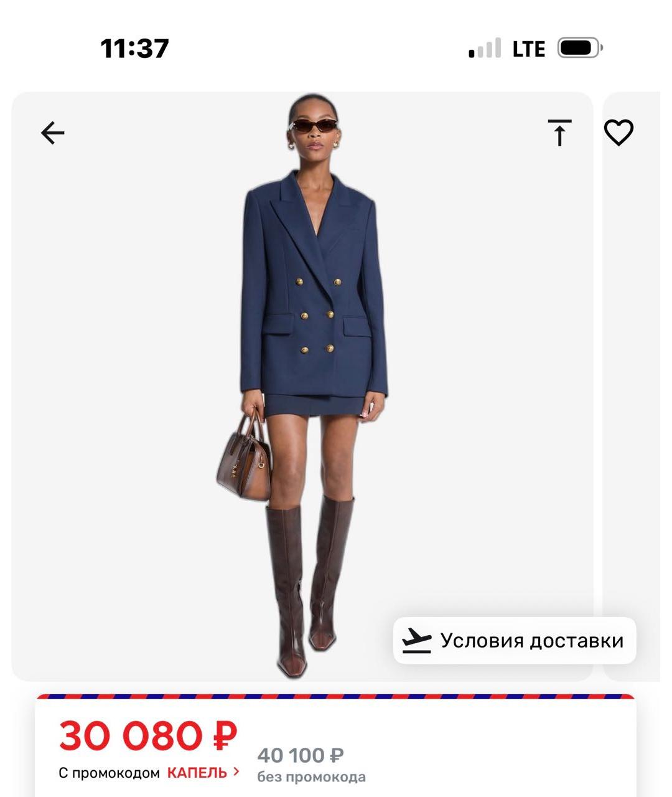The height and width of the screenshot is (797, 672).
Task: Tap the gray 40 100 ₽ original price
Action: 301,755
